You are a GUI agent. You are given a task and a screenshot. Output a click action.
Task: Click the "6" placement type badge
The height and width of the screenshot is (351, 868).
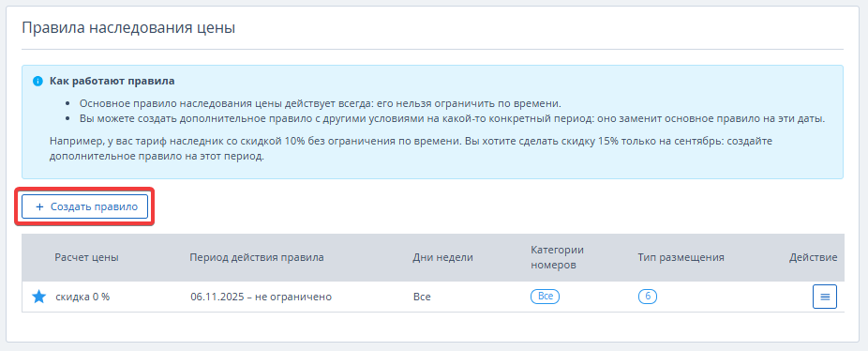pyautogui.click(x=648, y=297)
